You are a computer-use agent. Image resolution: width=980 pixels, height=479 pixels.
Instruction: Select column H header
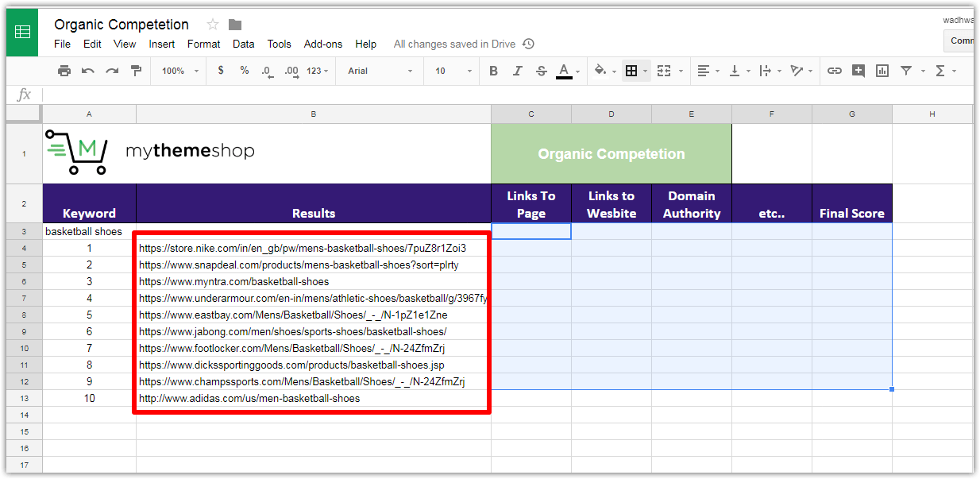932,114
